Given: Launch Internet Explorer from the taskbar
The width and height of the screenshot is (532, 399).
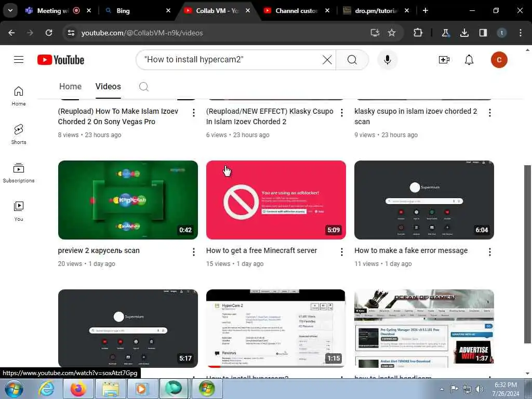Looking at the screenshot, I should pyautogui.click(x=46, y=389).
